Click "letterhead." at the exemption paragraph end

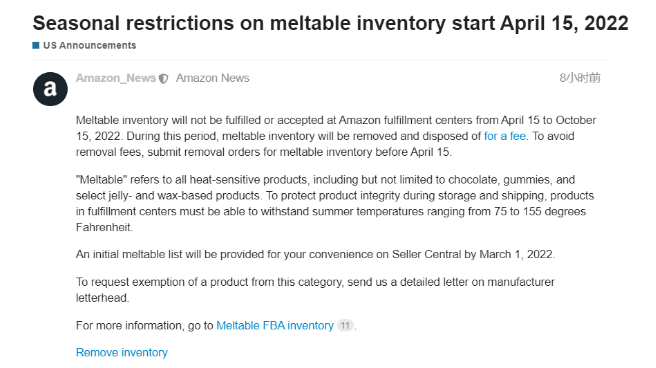102,298
